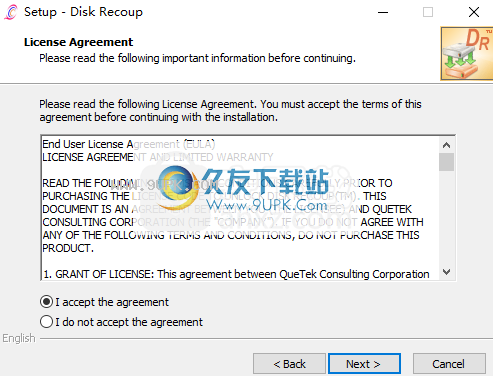Continue installation with the Next button
Screen dimensions: 493x376
pyautogui.click(x=364, y=364)
